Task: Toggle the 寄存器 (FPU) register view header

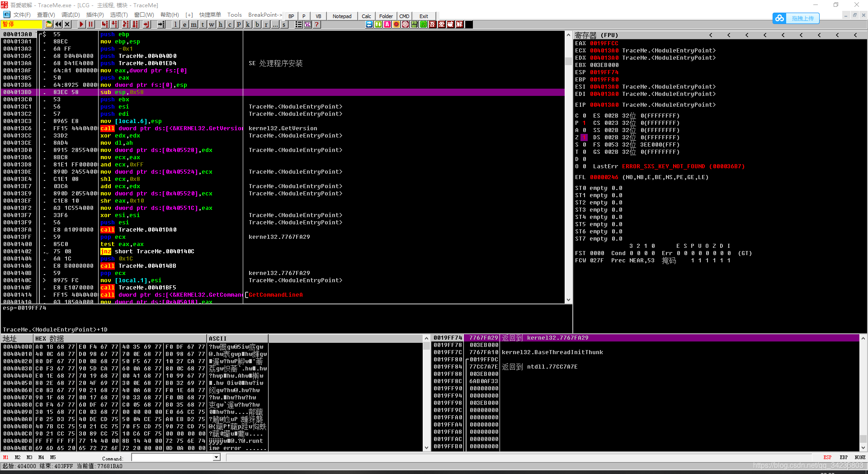Action: [597, 35]
